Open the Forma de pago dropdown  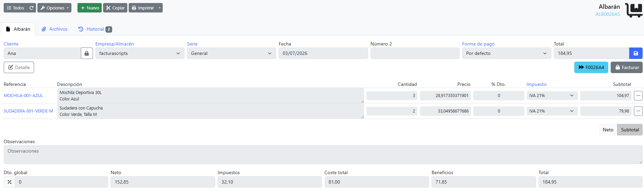pyautogui.click(x=507, y=53)
